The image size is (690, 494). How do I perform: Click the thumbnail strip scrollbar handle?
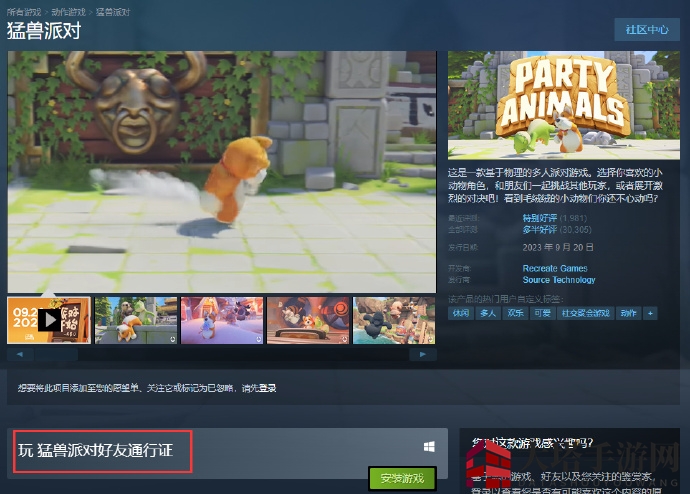click(x=56, y=354)
